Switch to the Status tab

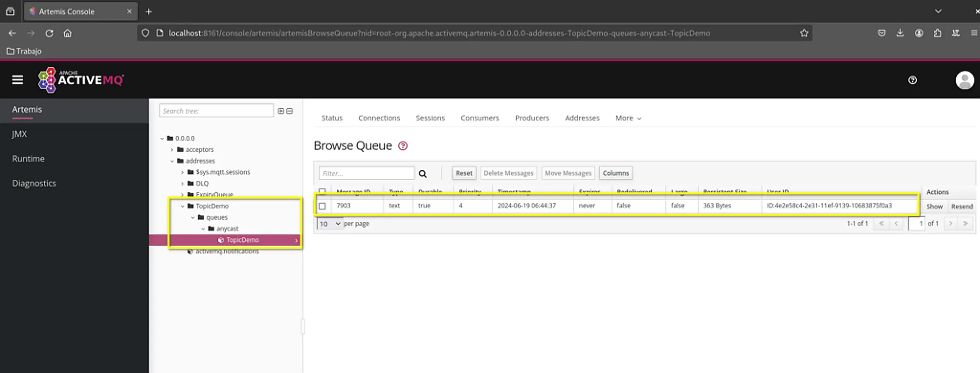[332, 118]
